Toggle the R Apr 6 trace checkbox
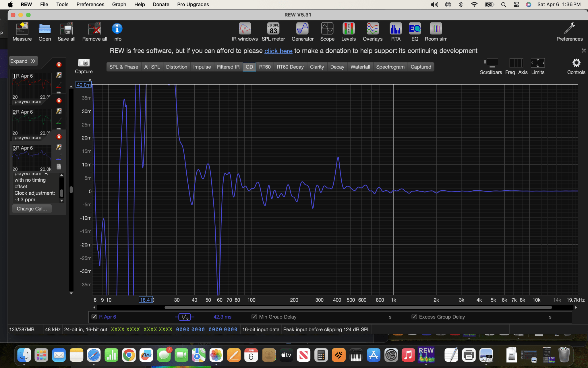588x368 pixels. [x=94, y=317]
